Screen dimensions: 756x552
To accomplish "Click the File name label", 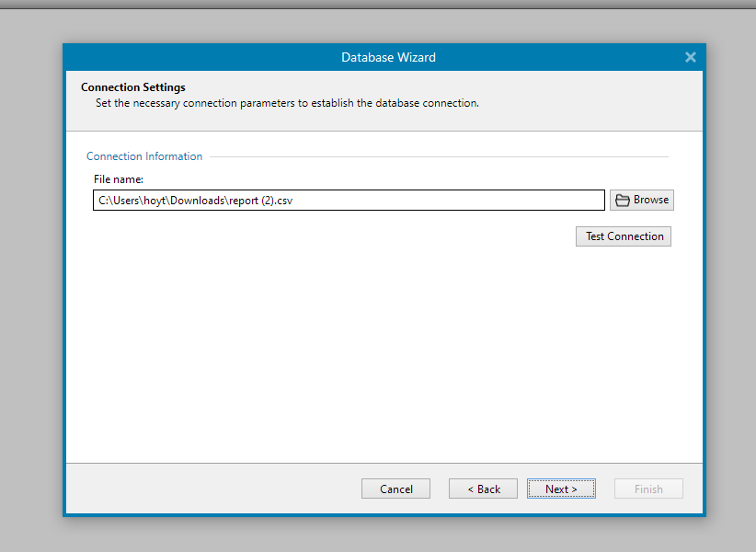I will click(x=118, y=178).
